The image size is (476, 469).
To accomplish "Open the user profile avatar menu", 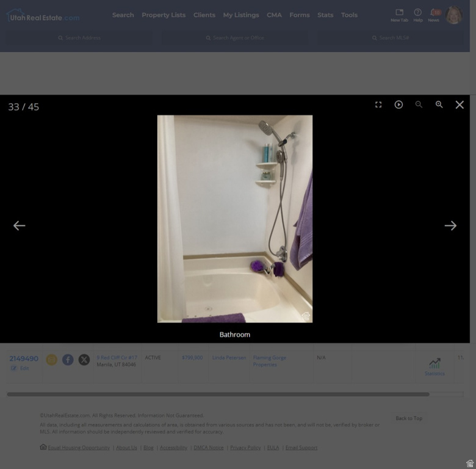I will [x=453, y=15].
